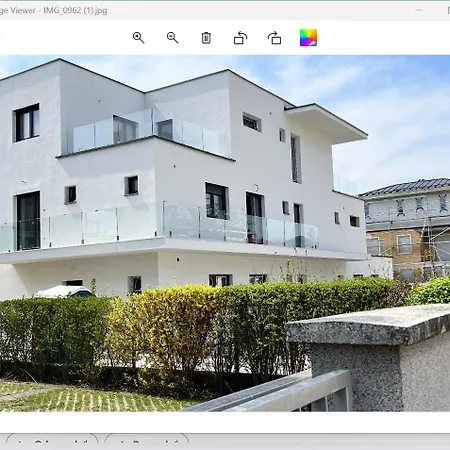The image size is (450, 450).
Task: Enlarge the picture via the zoom-in tool
Action: (138, 38)
